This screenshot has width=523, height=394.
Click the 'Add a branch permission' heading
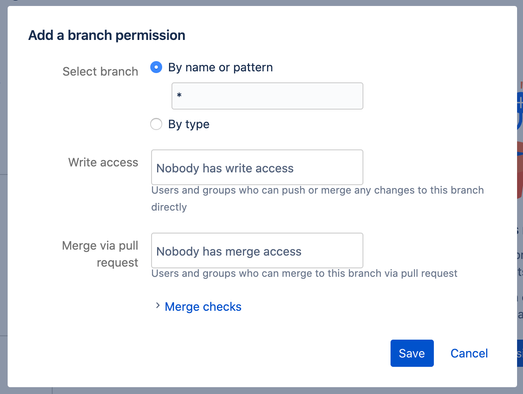pyautogui.click(x=107, y=35)
